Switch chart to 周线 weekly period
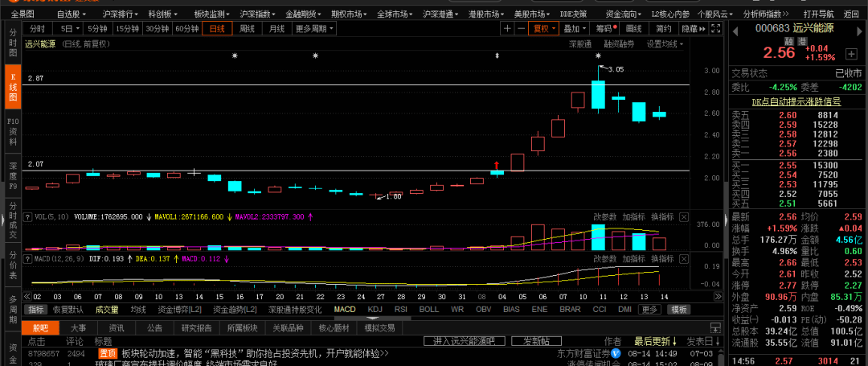Screen dimensions: 868x366 (x=248, y=29)
